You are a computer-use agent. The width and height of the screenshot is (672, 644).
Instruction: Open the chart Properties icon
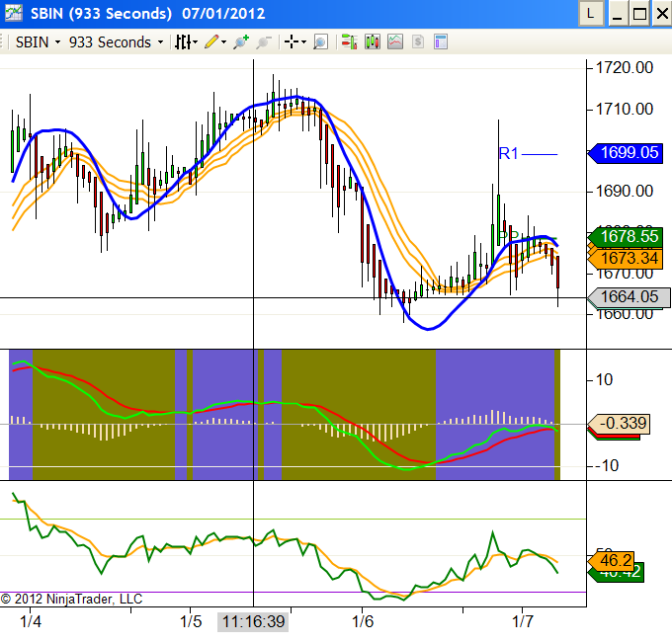click(x=441, y=42)
